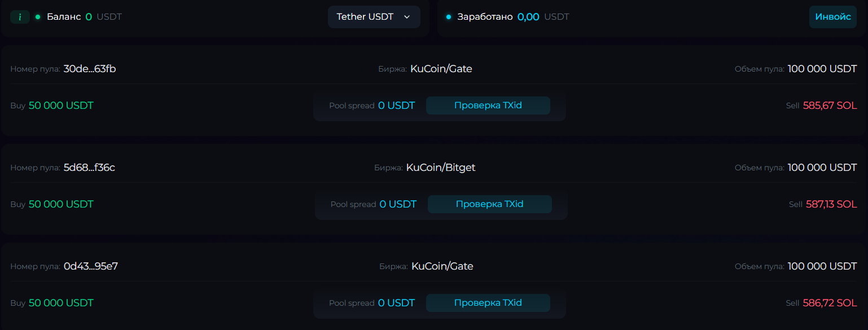Open the Tether USDT currency dropdown
868x330 pixels.
pyautogui.click(x=374, y=17)
